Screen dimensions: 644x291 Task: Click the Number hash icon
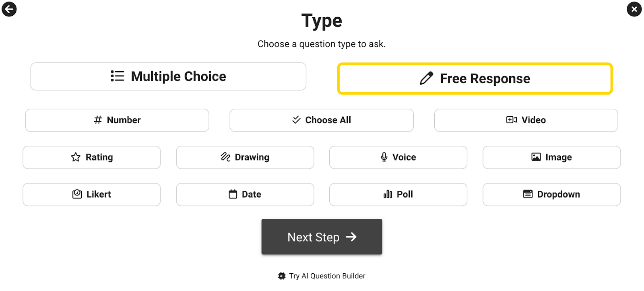98,120
